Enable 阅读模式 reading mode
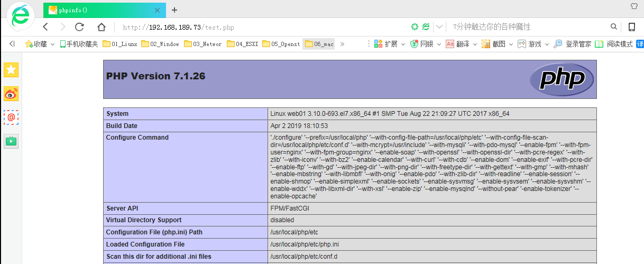This screenshot has height=264, width=644. click(x=613, y=44)
